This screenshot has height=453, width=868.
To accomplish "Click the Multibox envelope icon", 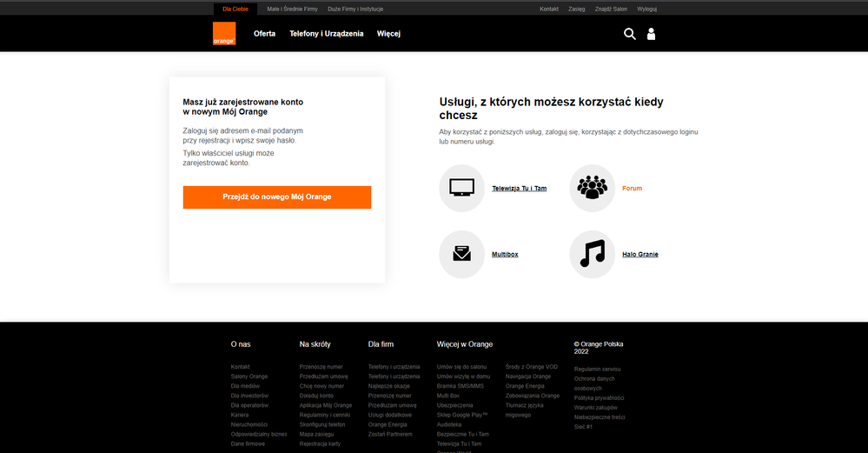I will 461,254.
